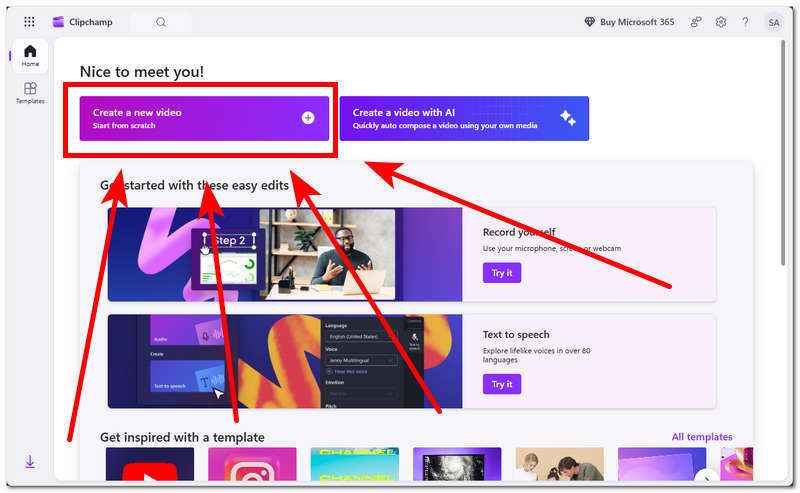Open the share people icon in header
The width and height of the screenshot is (800, 493).
coord(696,22)
